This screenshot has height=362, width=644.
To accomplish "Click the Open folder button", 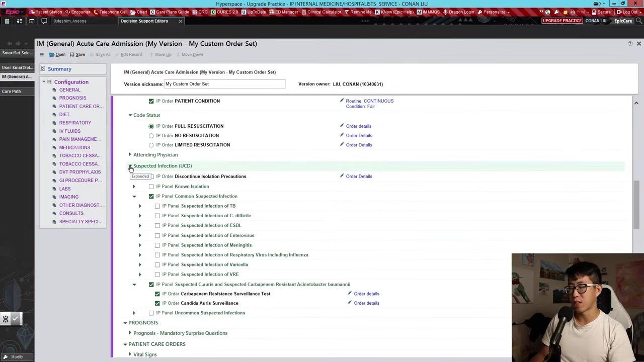I will [x=57, y=55].
